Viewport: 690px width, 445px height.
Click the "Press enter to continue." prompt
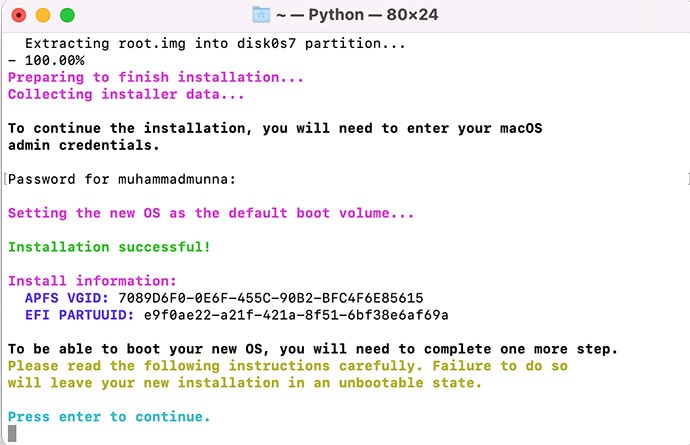click(x=109, y=416)
